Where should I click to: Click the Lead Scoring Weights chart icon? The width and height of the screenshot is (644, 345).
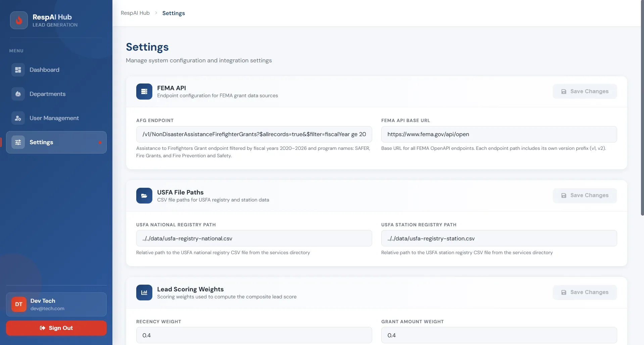click(x=144, y=292)
